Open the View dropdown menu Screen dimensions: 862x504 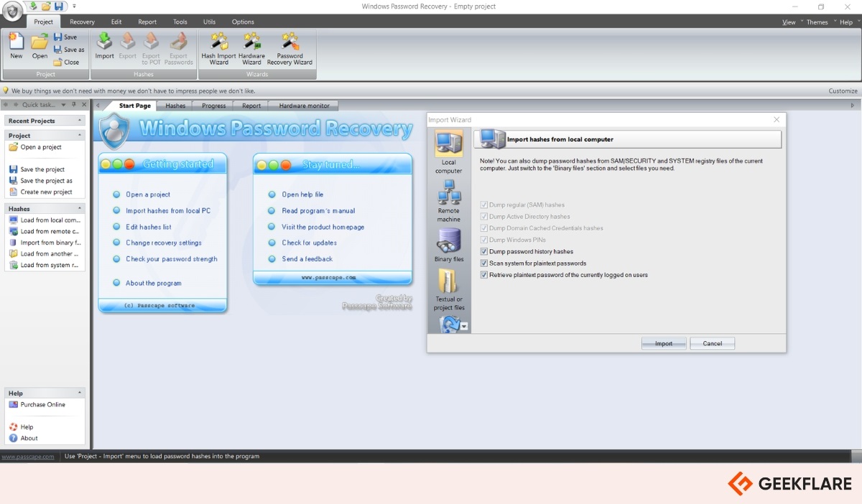coord(789,22)
